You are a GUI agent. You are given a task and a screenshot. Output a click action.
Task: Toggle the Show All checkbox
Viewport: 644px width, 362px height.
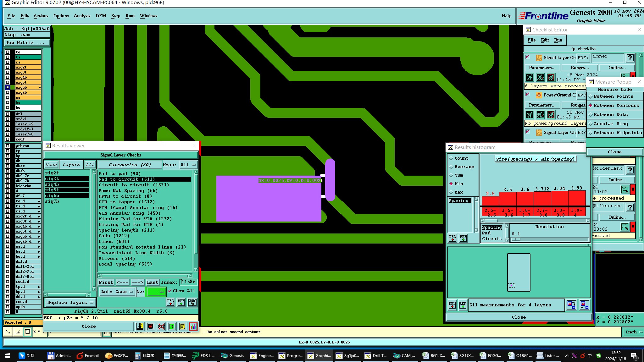pyautogui.click(x=170, y=291)
